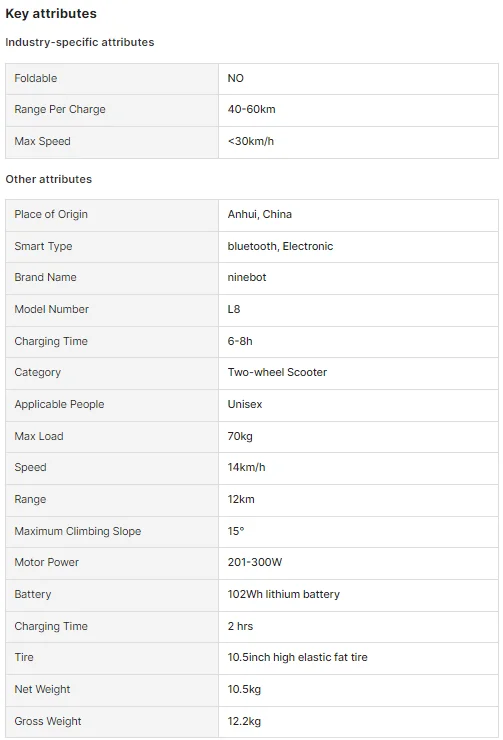The width and height of the screenshot is (503, 740).
Task: Select the Two-wheel Scooter category value
Action: click(277, 372)
